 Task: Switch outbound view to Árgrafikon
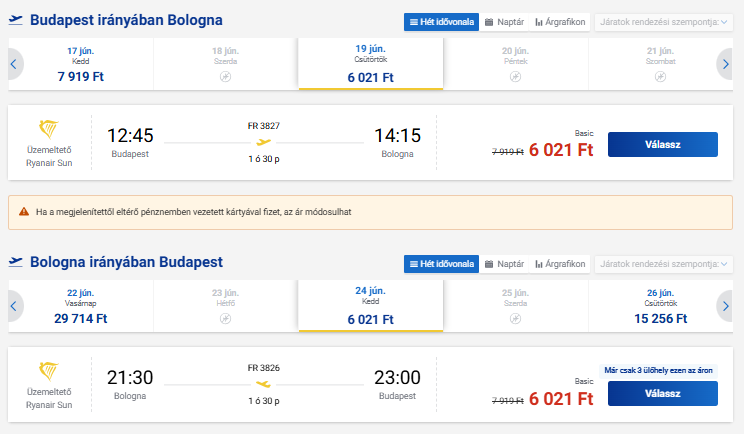coord(560,22)
